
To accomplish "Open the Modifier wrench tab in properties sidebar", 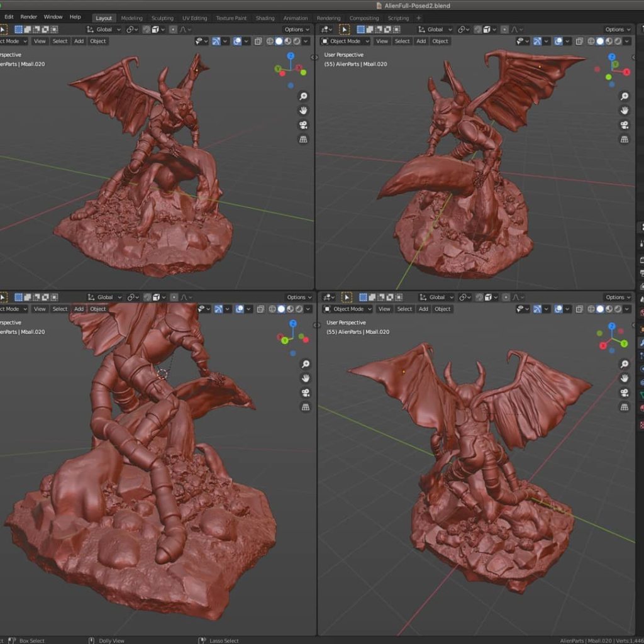I will [x=641, y=343].
